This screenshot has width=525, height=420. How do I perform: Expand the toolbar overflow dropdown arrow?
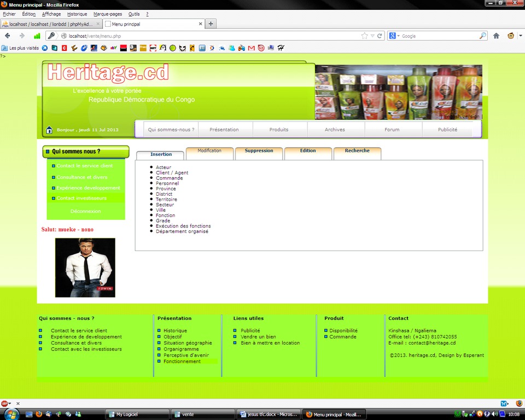[520, 36]
